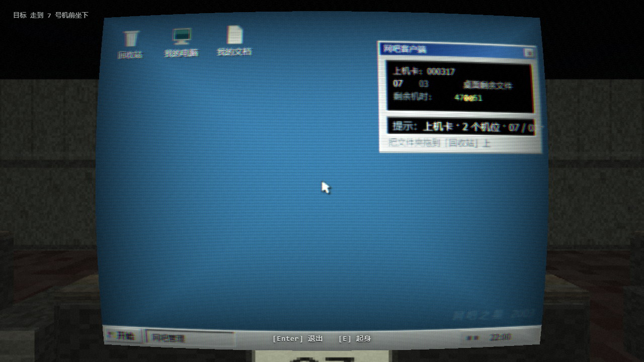
Task: Open the My Computer (我的电脑) desktop icon
Action: [182, 43]
